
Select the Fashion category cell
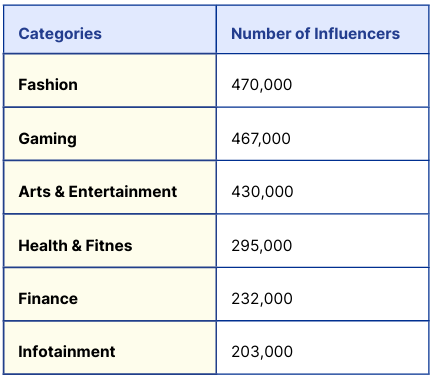[110, 80]
